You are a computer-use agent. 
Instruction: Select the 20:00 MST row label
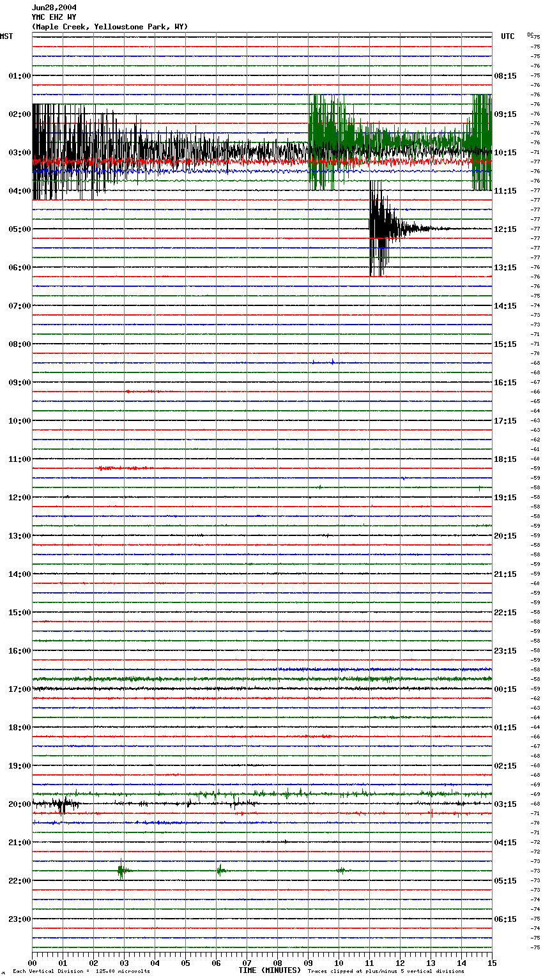coord(20,804)
